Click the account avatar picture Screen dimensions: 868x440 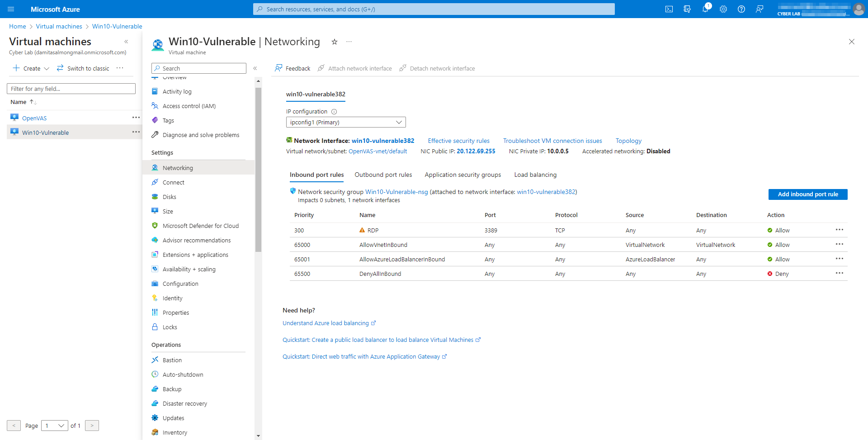click(x=859, y=9)
